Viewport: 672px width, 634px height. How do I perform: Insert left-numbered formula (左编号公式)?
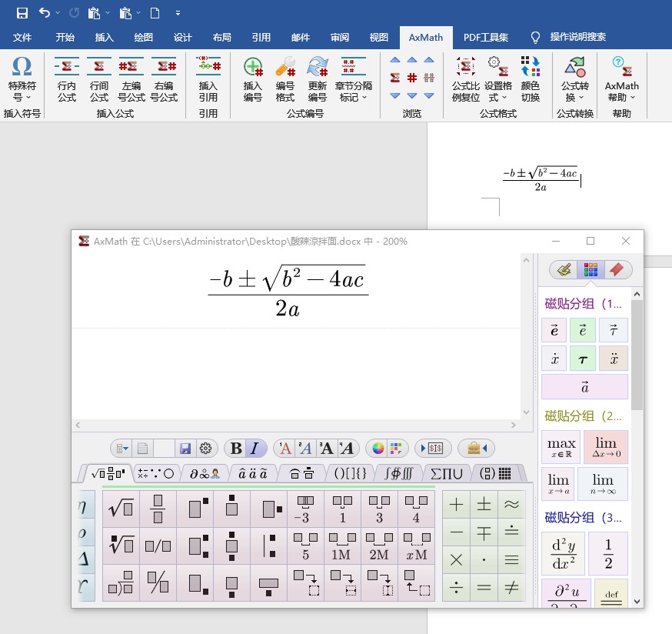[131, 80]
